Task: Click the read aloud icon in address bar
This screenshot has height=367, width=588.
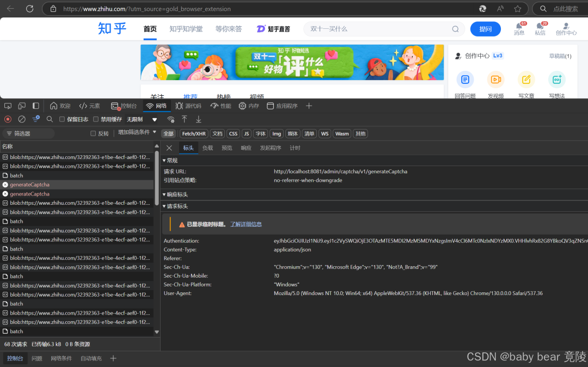Action: coord(500,9)
